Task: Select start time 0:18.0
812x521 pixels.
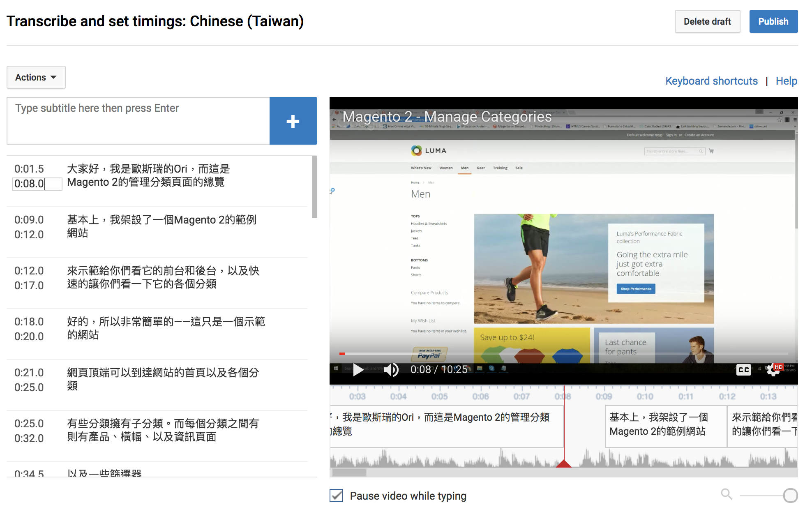Action: (x=29, y=322)
